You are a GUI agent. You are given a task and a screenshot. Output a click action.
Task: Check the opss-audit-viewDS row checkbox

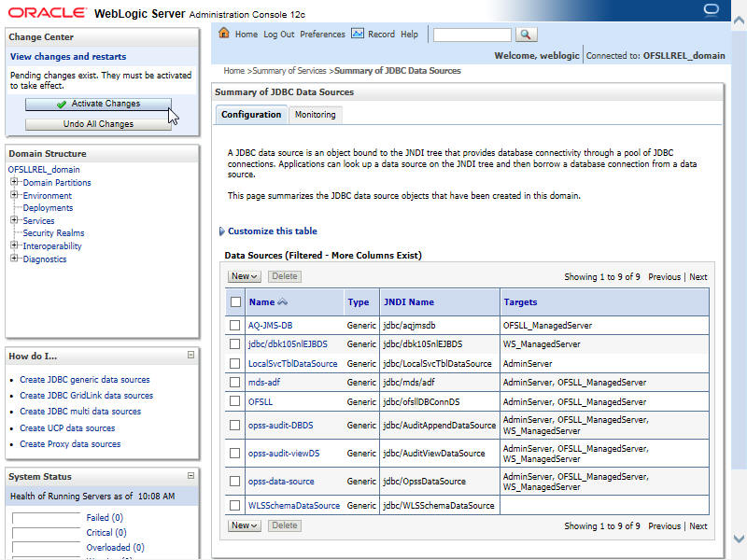pyautogui.click(x=234, y=453)
